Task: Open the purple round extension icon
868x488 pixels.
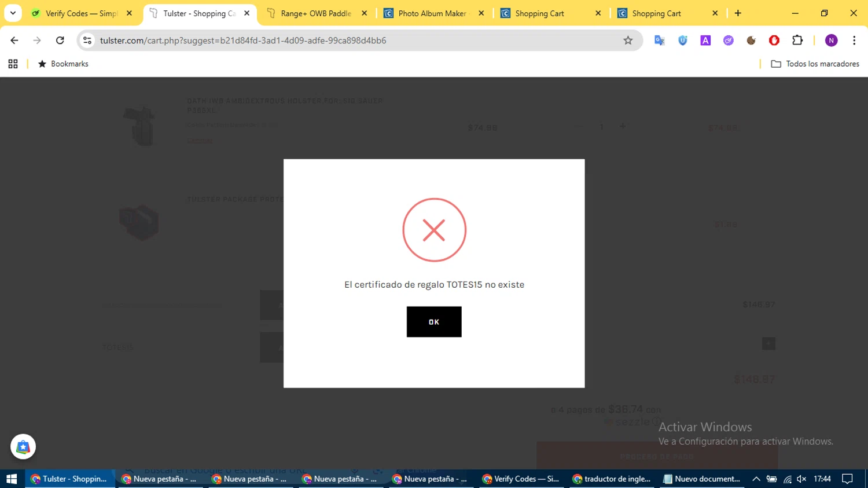Action: tap(729, 40)
